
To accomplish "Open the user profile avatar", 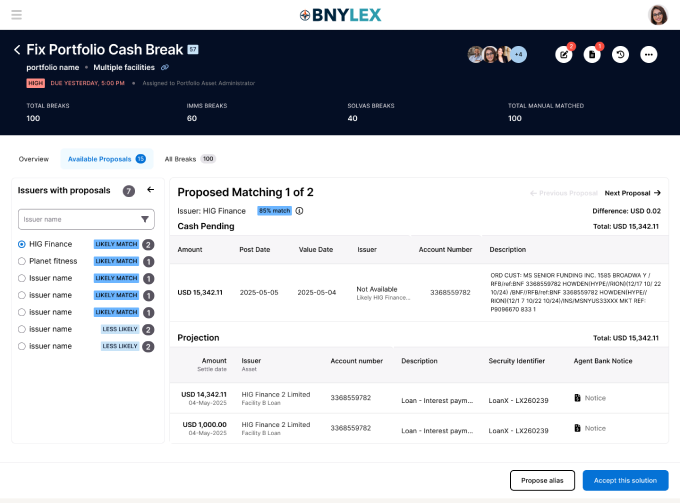I will coord(658,15).
